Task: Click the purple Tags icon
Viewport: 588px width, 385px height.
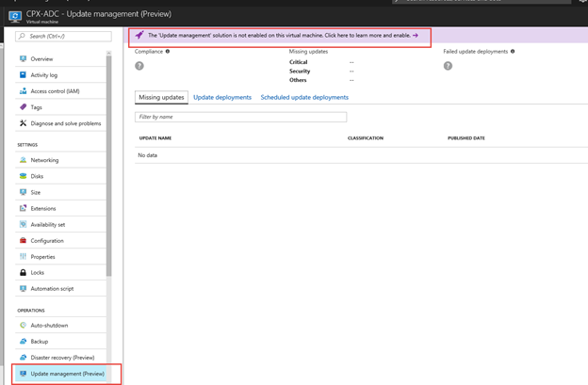Action: coord(23,107)
